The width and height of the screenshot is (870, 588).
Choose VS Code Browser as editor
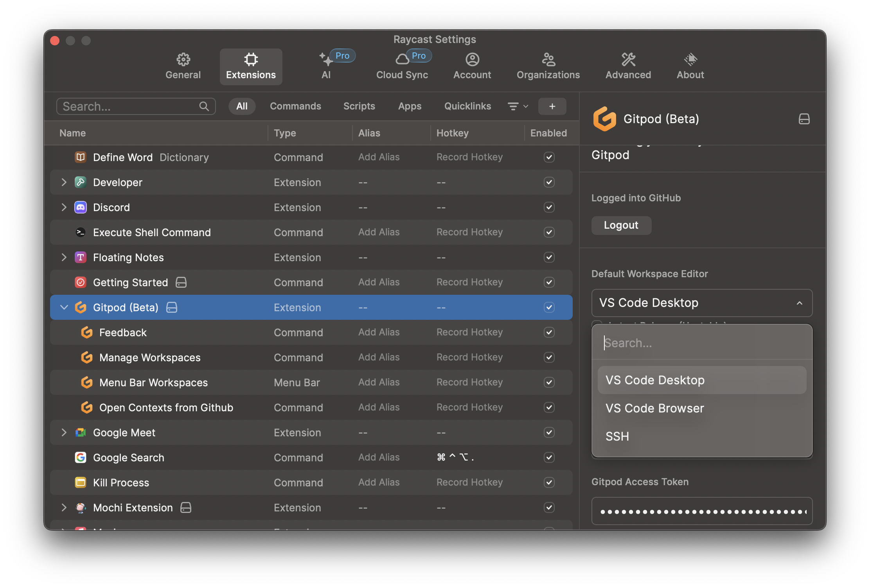tap(702, 408)
